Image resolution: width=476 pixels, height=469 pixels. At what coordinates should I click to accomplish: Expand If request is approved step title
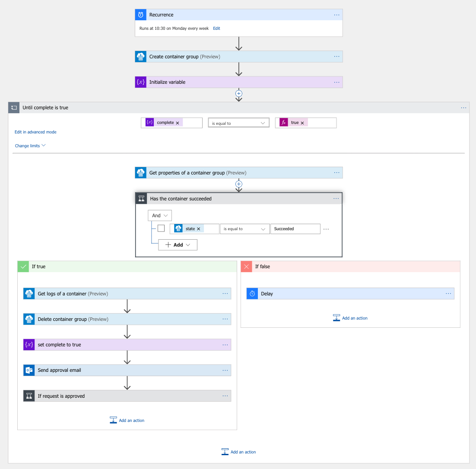coord(61,396)
